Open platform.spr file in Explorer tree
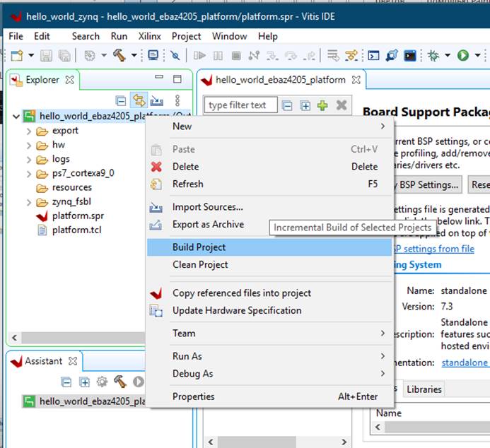The width and height of the screenshot is (490, 448). [78, 216]
